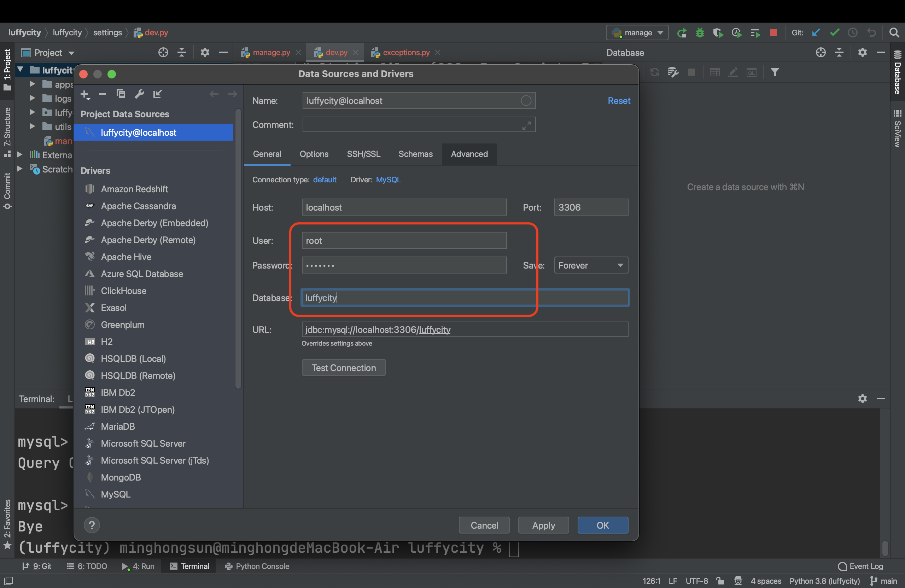Navigate forward arrow in data sources dialog
The width and height of the screenshot is (905, 588).
coord(232,94)
